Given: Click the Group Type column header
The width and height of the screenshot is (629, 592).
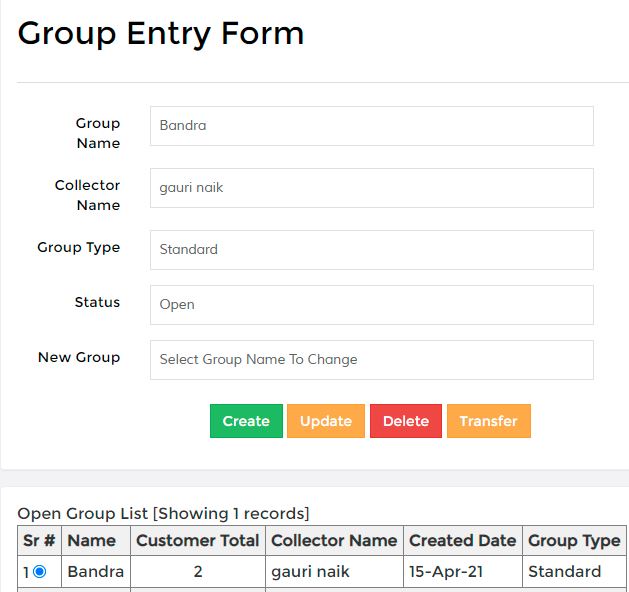Looking at the screenshot, I should click(x=574, y=540).
